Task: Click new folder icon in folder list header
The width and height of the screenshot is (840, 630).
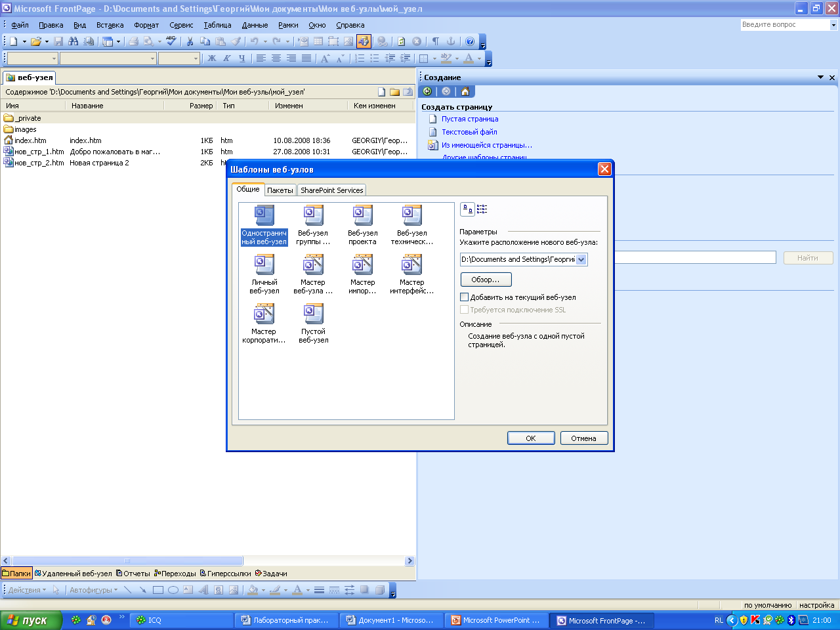Action: pos(394,92)
